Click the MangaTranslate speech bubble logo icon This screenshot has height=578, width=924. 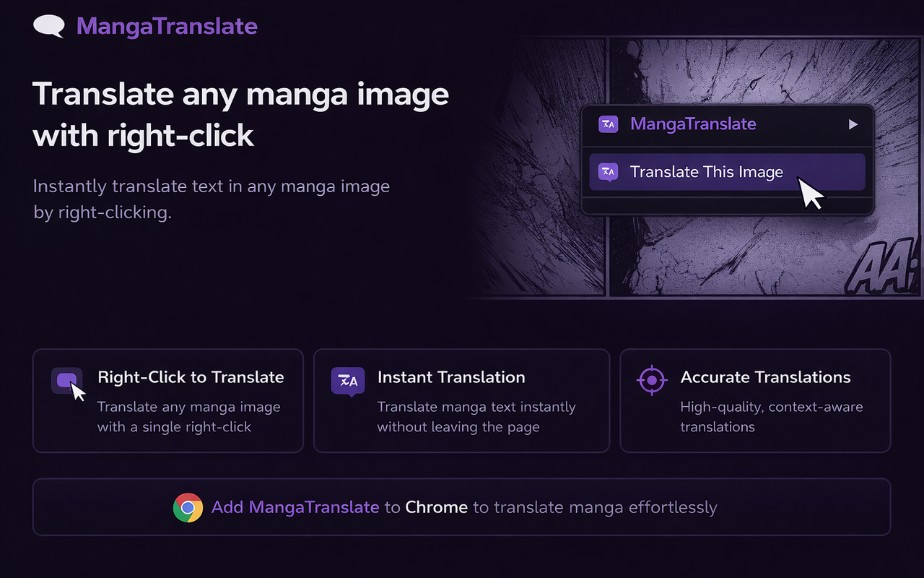(x=49, y=26)
